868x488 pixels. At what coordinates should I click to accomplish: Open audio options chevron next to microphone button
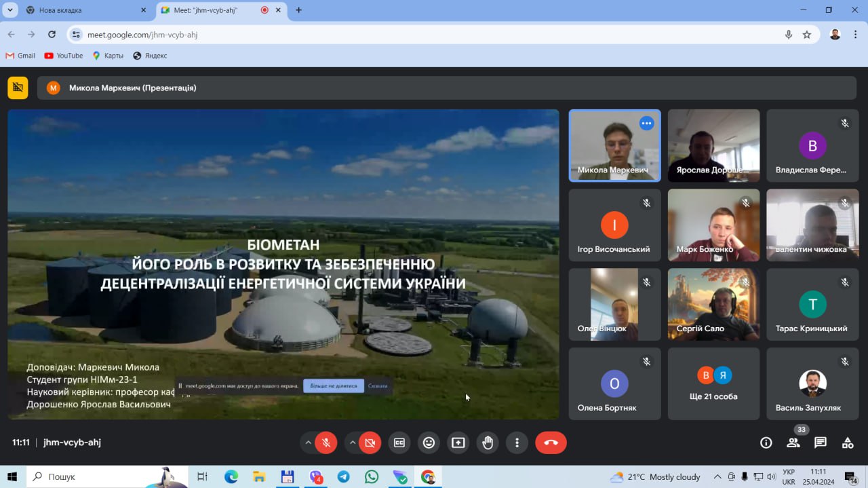click(308, 442)
